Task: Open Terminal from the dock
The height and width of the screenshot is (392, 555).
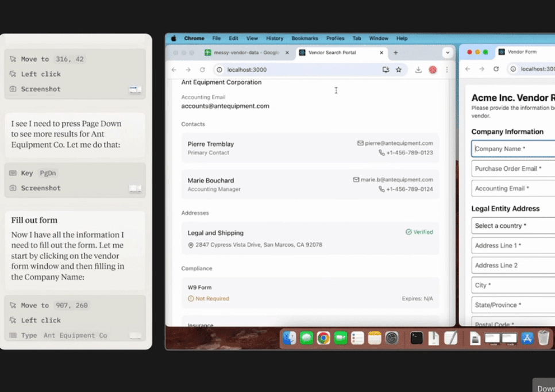Action: pyautogui.click(x=417, y=338)
